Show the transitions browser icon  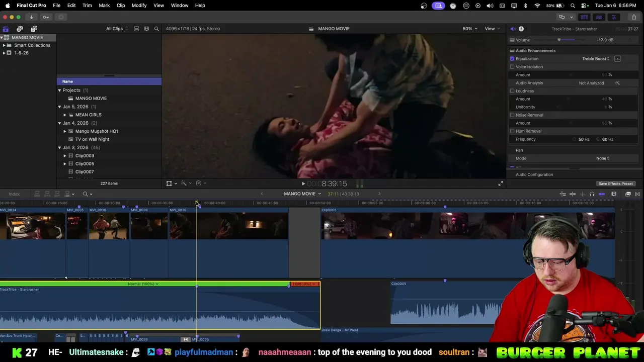[x=637, y=194]
